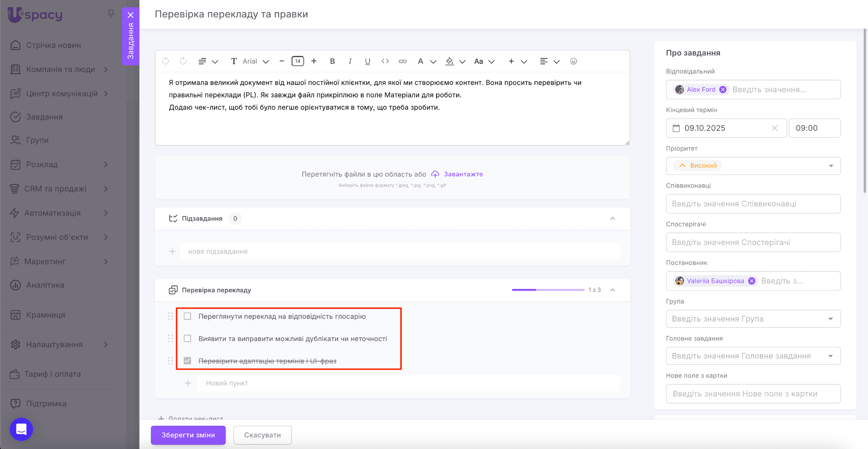Click the Перевірка перекладу progress bar

[548, 290]
